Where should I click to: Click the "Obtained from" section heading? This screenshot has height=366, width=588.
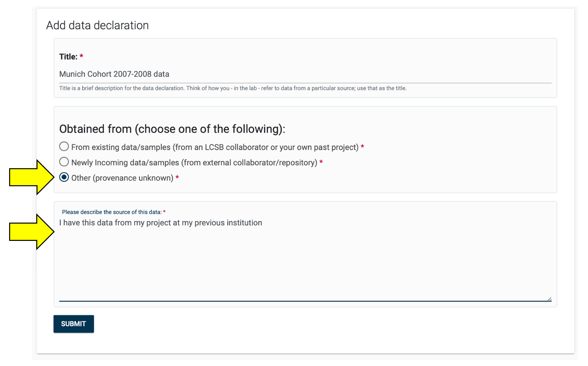[x=172, y=129]
